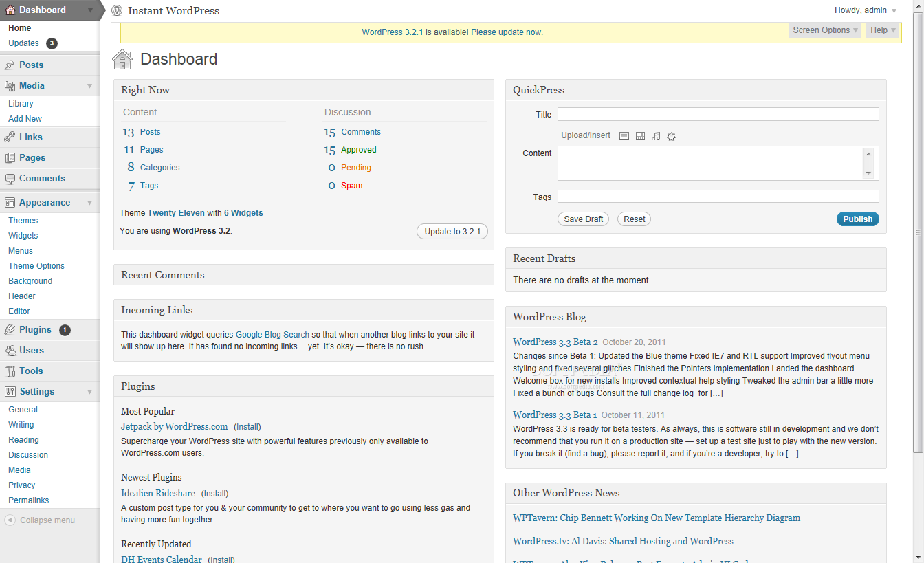The height and width of the screenshot is (563, 924).
Task: Open Theme Options submenu item
Action: [36, 266]
